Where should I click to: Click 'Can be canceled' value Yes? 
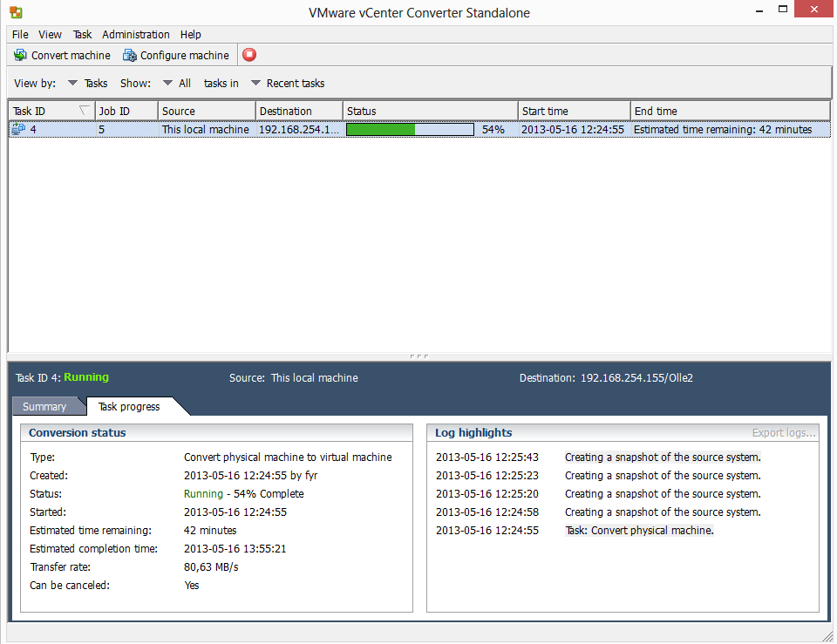[x=192, y=586]
